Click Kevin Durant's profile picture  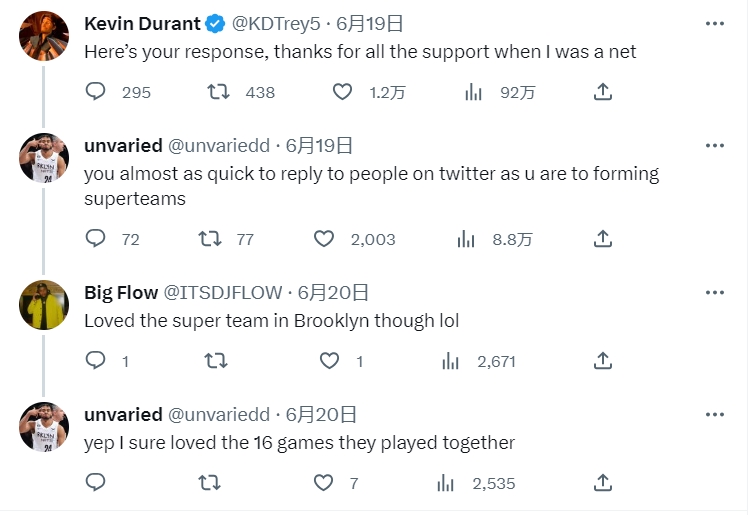click(x=44, y=36)
